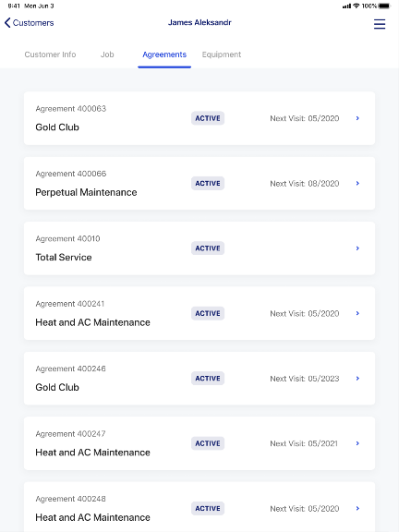Open the Perpetual Maintenance agreement card
Screen dimensions: 399x532
[199, 183]
